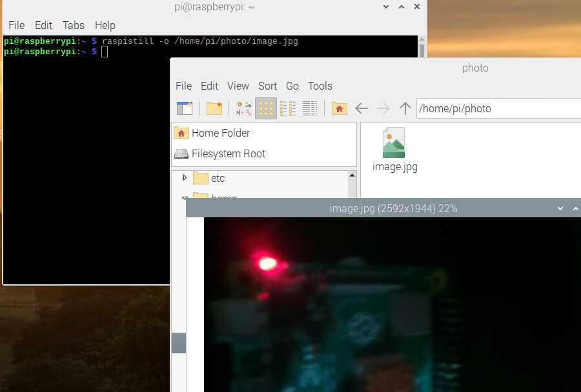The width and height of the screenshot is (581, 392).
Task: Click the raspistill command line text
Action: [200, 41]
